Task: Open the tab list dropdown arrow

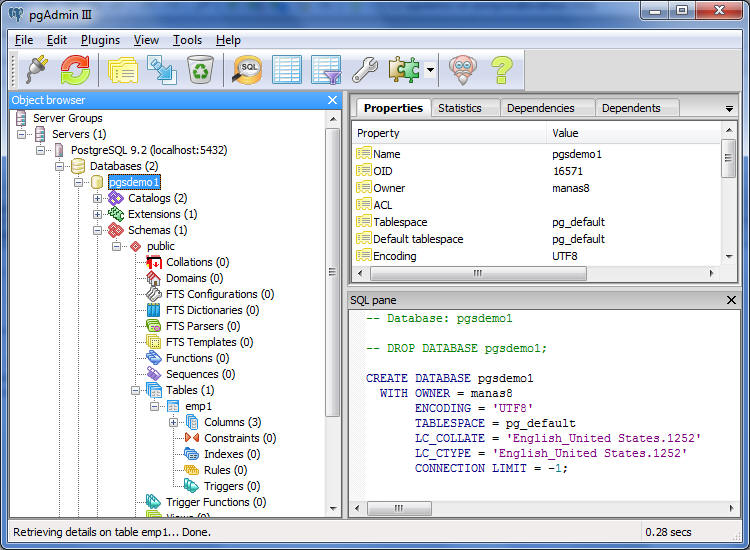Action: click(729, 109)
